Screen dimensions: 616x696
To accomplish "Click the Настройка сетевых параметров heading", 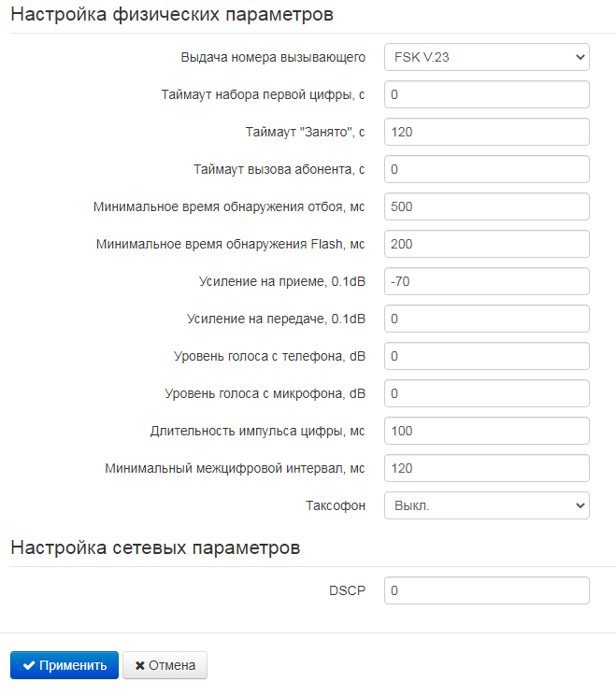I will [155, 547].
